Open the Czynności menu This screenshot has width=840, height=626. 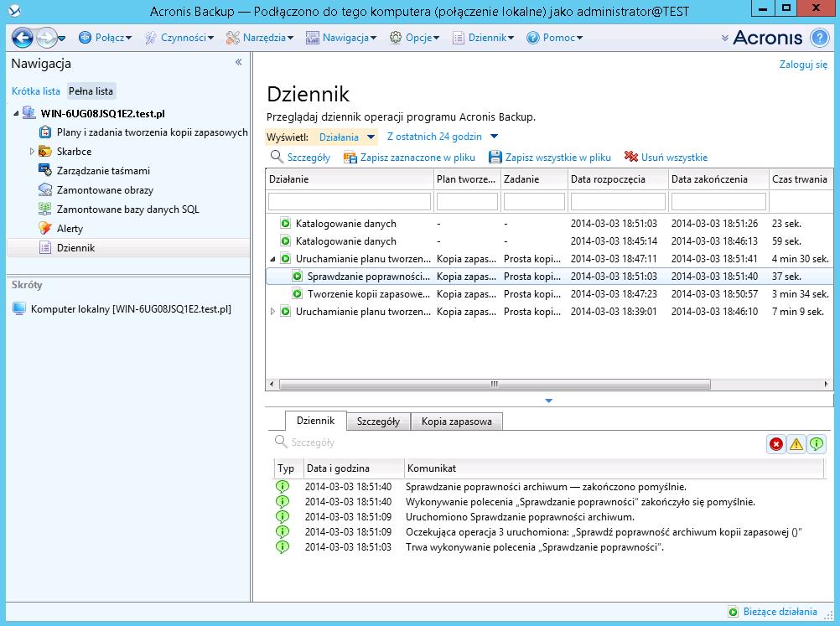[x=179, y=38]
